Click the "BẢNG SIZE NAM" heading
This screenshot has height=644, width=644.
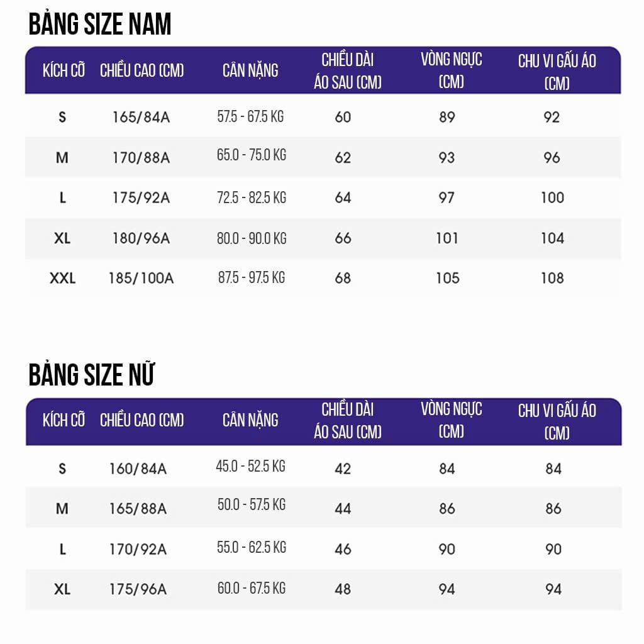coord(100,25)
